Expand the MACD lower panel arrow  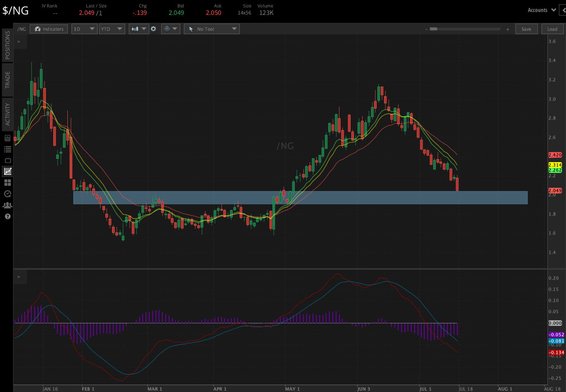(19, 277)
